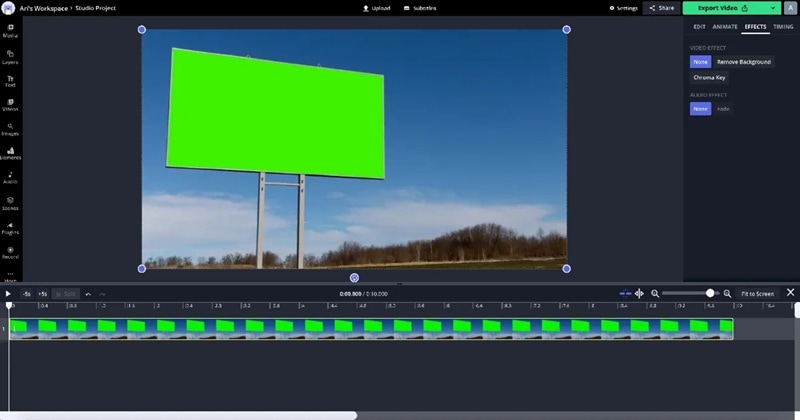The width and height of the screenshot is (800, 420).
Task: Open the Record tool
Action: [x=10, y=253]
